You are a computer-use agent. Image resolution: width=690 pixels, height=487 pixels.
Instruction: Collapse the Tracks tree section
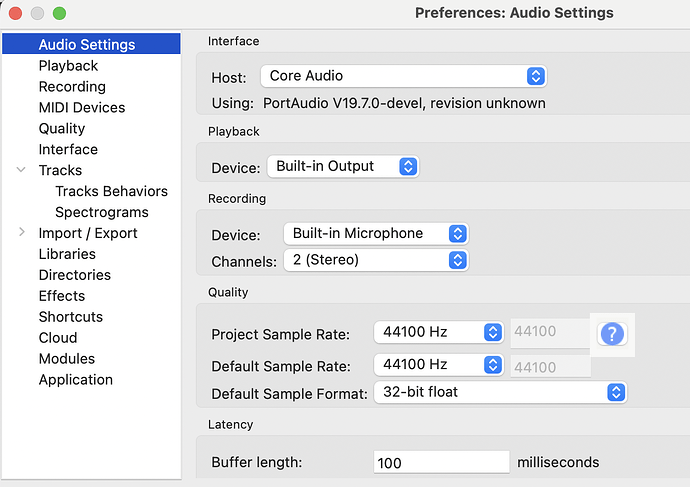[21, 171]
